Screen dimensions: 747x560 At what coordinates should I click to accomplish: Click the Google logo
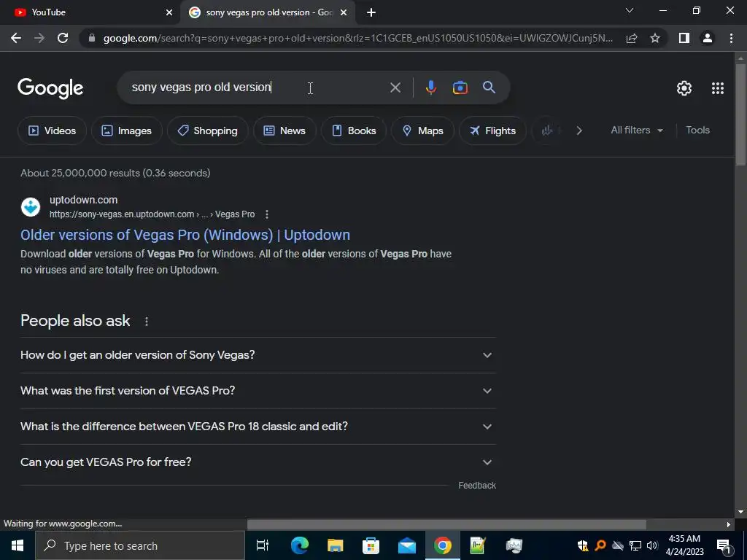[x=50, y=88]
